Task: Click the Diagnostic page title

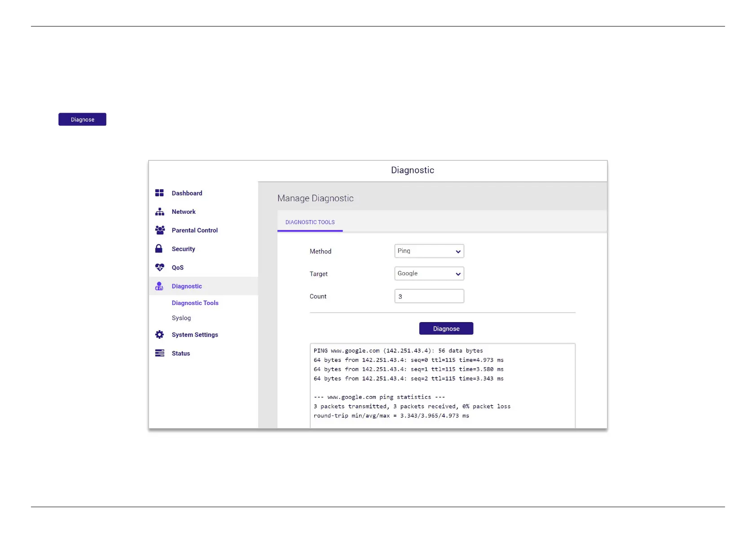Action: click(x=413, y=170)
